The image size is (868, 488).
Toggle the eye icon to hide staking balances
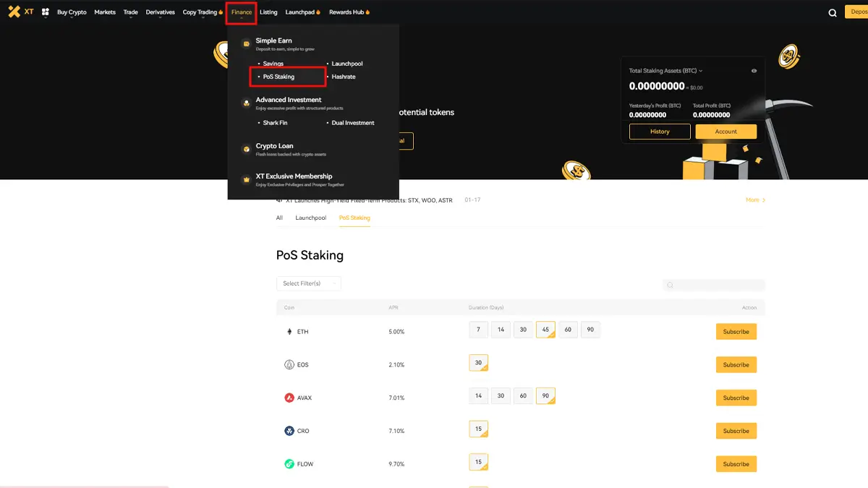(754, 71)
